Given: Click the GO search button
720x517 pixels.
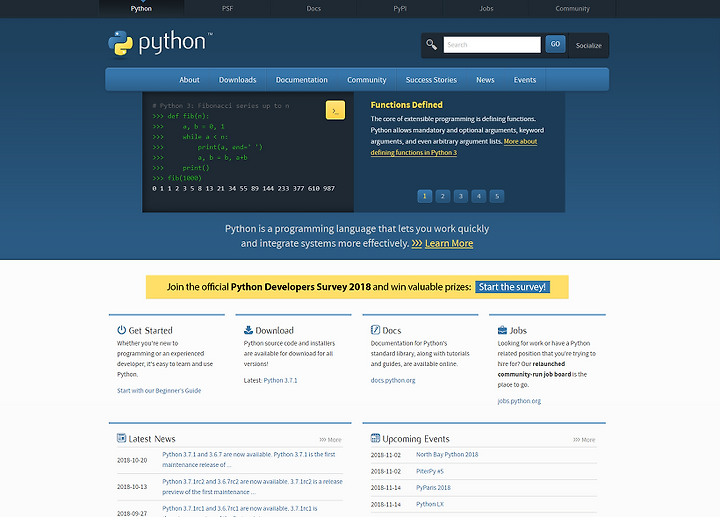Looking at the screenshot, I should [x=555, y=44].
